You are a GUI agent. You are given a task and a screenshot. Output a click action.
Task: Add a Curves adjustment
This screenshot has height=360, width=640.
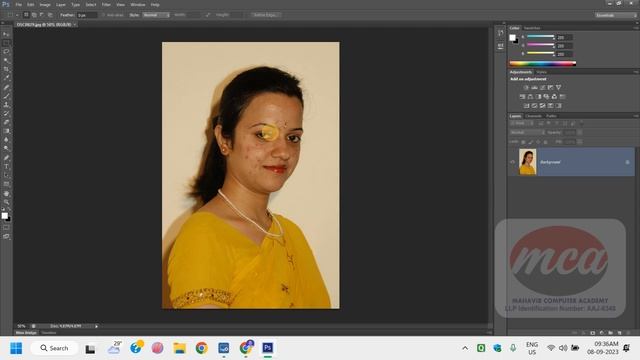point(542,87)
